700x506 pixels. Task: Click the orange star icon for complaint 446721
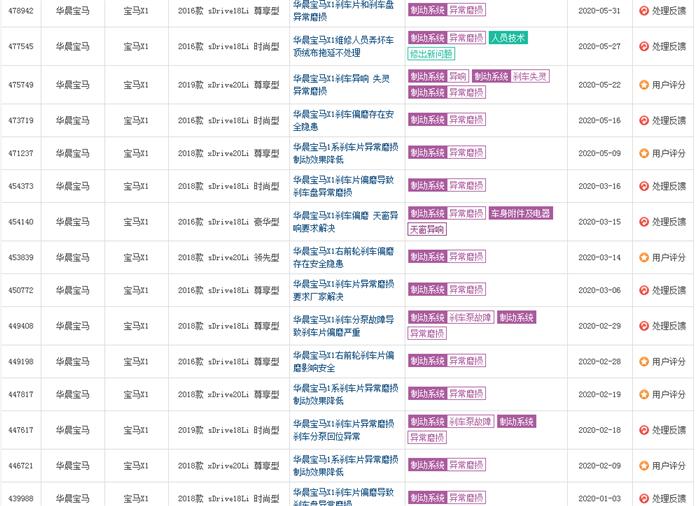pyautogui.click(x=644, y=465)
